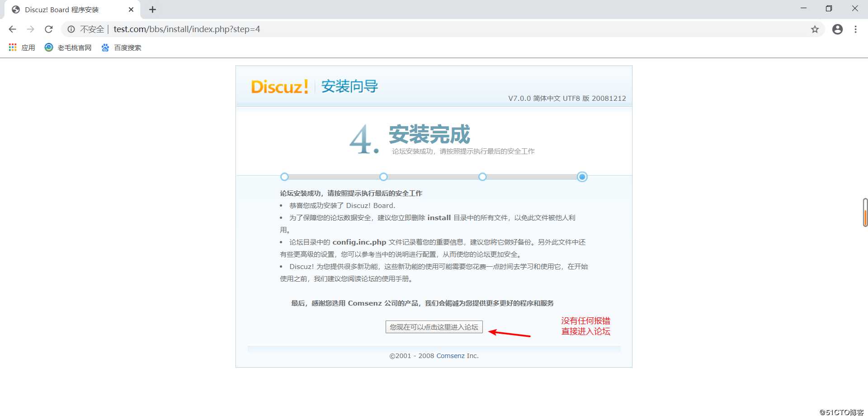The width and height of the screenshot is (868, 420).
Task: Click the config.inc.php text
Action: pyautogui.click(x=359, y=242)
